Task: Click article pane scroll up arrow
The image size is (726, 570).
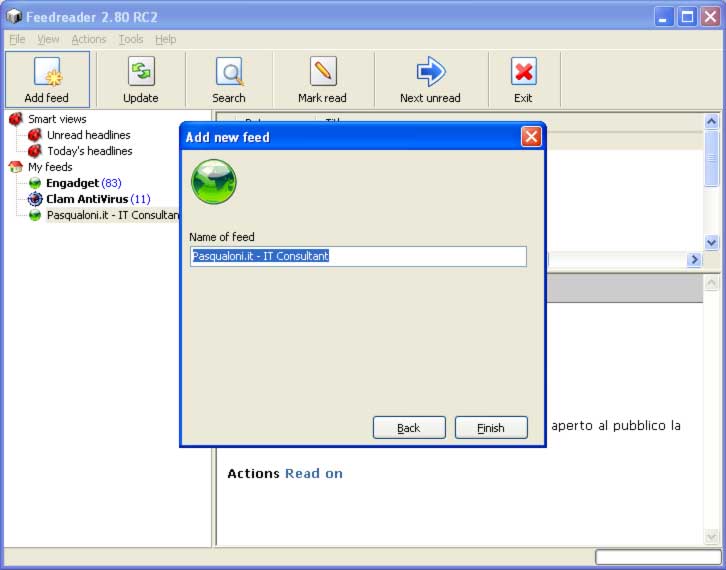Action: pos(711,282)
